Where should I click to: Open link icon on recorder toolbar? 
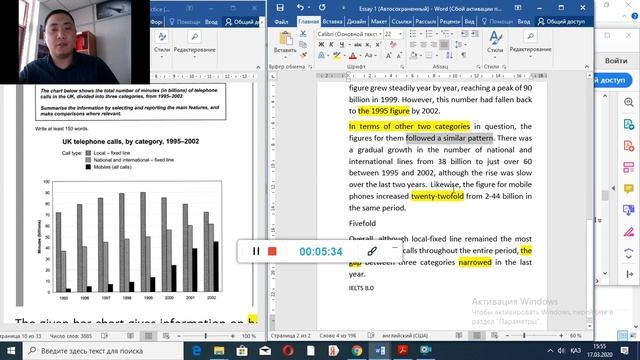point(371,251)
